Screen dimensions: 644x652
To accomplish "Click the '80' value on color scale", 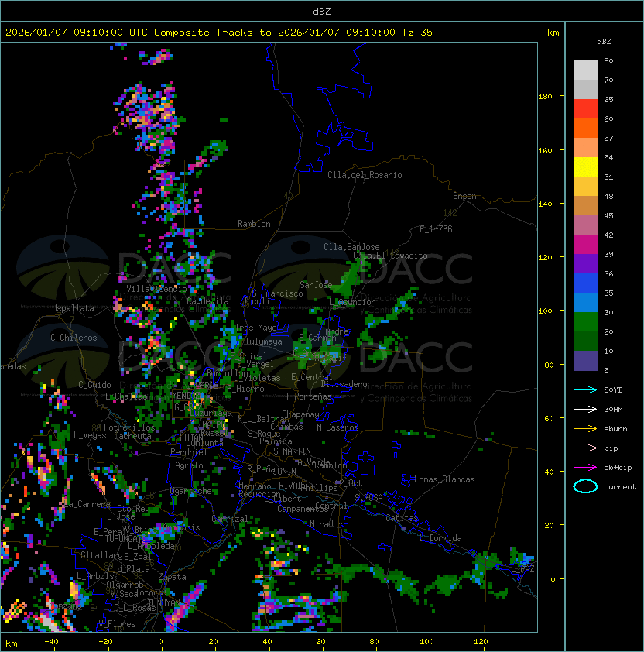I will point(608,60).
